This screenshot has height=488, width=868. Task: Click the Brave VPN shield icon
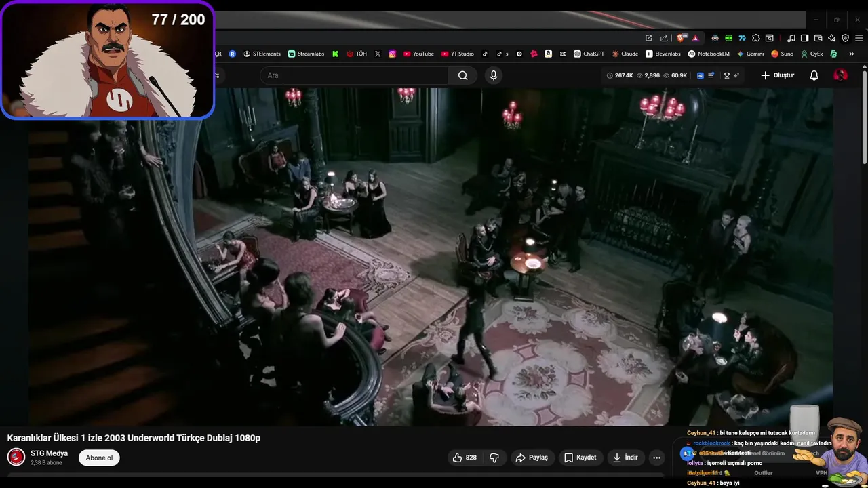[x=845, y=38]
